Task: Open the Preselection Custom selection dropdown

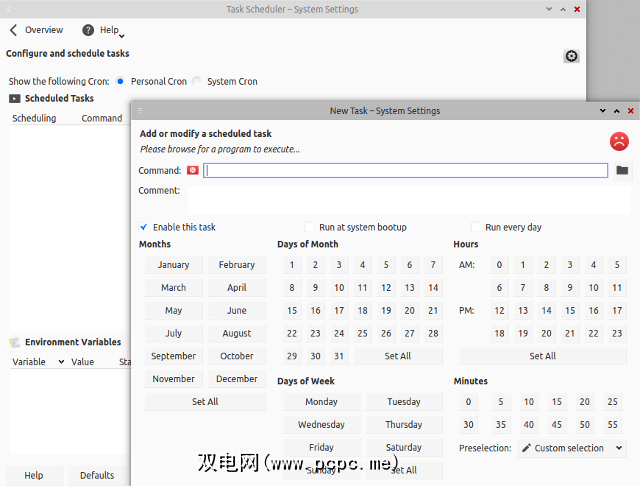Action: pos(572,448)
